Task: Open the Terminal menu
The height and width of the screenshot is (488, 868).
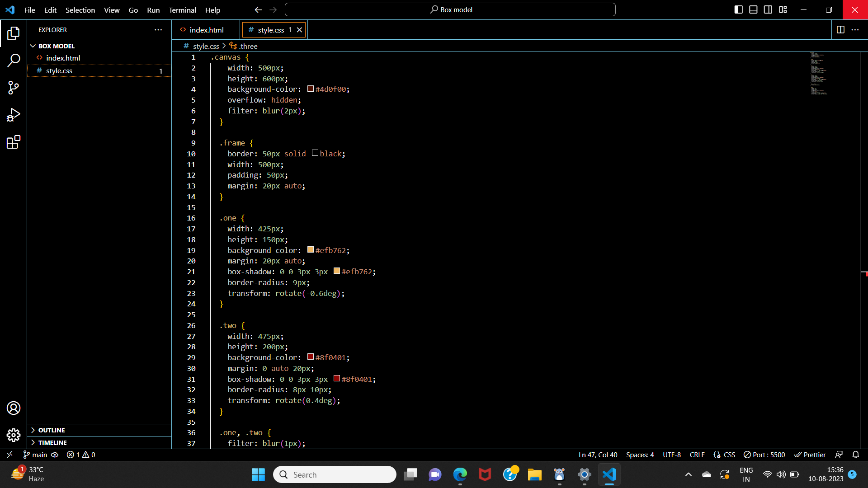Action: click(182, 9)
